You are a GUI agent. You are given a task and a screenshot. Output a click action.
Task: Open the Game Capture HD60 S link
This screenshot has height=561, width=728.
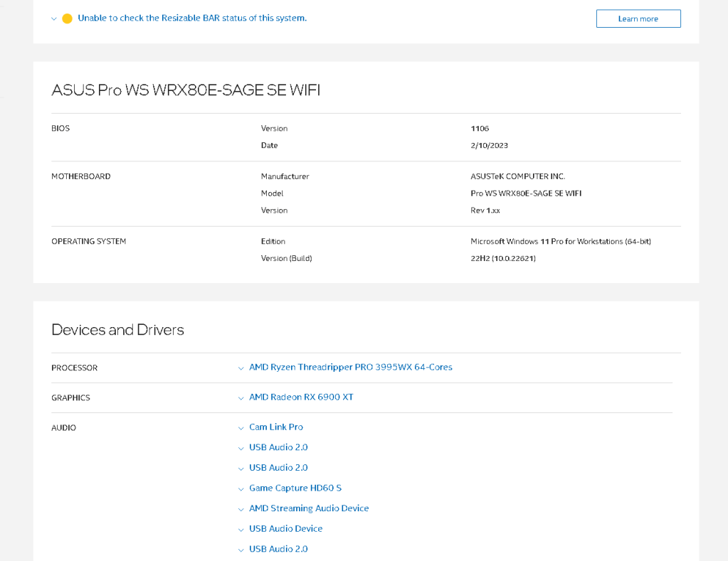pos(295,488)
